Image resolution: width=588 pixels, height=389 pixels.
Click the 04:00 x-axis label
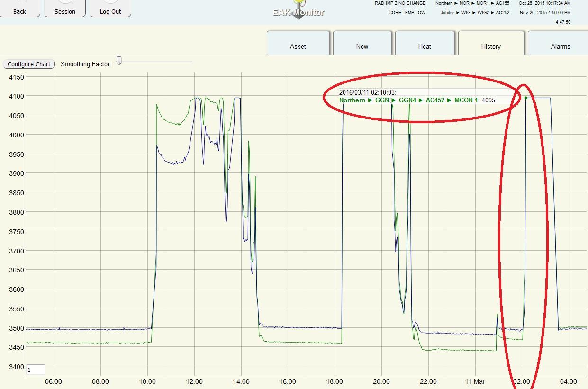click(x=569, y=381)
